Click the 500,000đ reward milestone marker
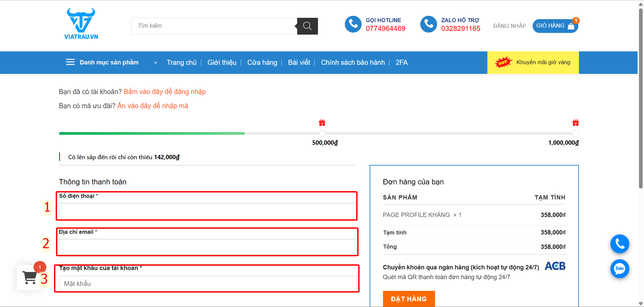This screenshot has height=307, width=644. pyautogui.click(x=322, y=133)
